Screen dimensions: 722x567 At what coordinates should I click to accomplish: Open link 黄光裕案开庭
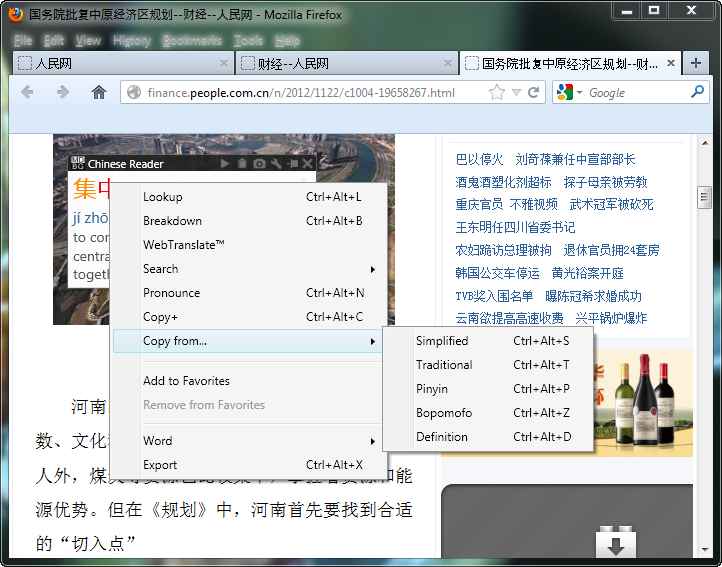click(588, 273)
